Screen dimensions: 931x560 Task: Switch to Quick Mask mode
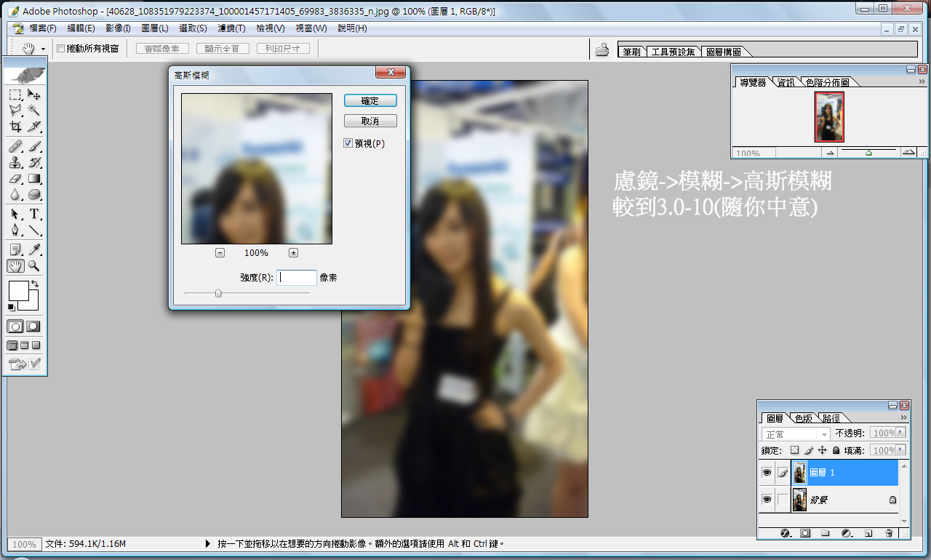coord(33,327)
